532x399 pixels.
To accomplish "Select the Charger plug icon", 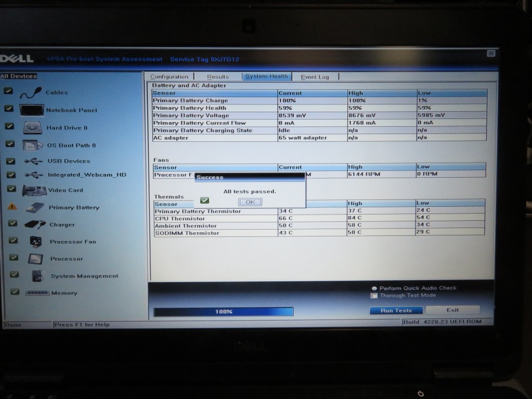I will [35, 224].
